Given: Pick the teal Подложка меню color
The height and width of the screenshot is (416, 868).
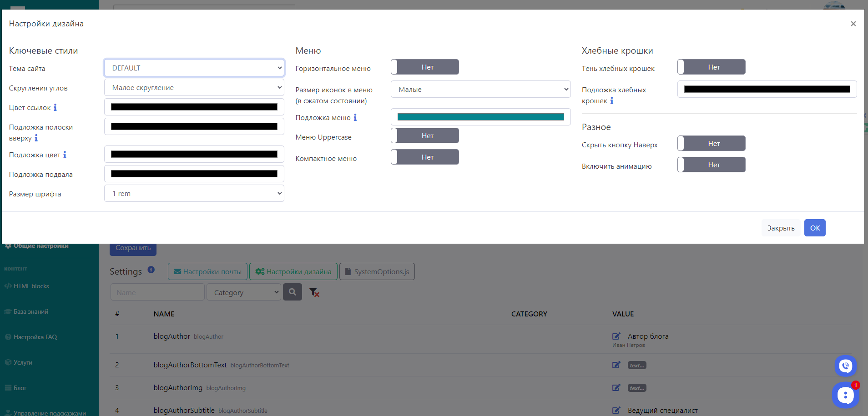Looking at the screenshot, I should point(480,117).
